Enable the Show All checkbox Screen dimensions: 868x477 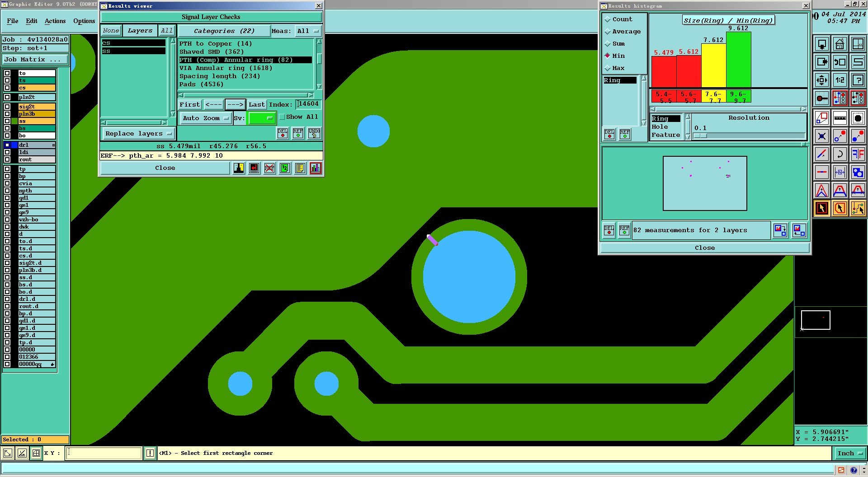point(282,117)
